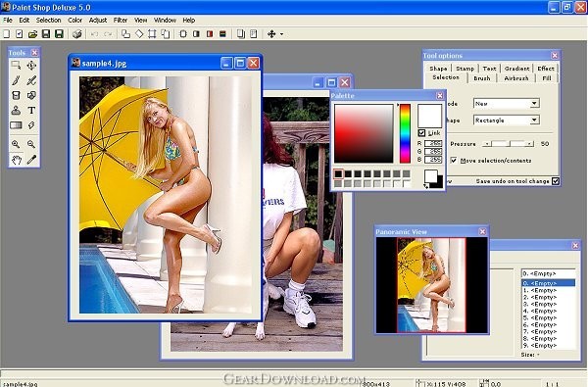
Task: Select the eyedropper color picker tool
Action: point(31,160)
